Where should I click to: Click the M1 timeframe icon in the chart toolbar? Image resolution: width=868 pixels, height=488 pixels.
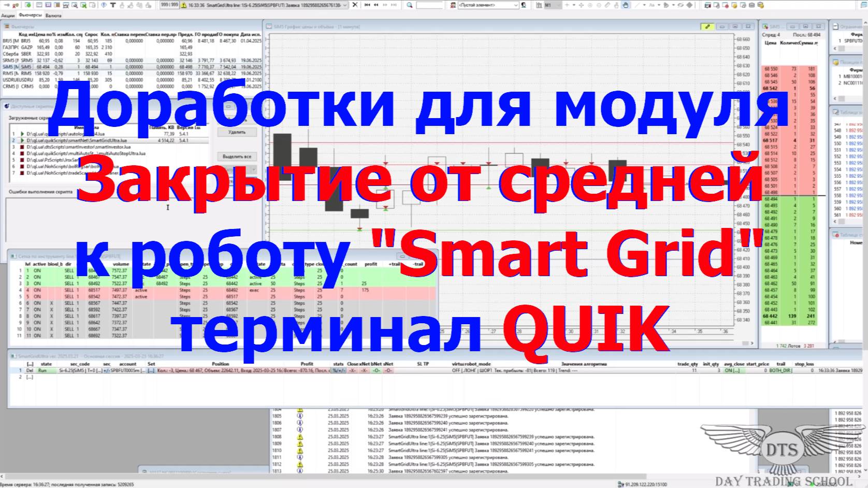tap(549, 5)
